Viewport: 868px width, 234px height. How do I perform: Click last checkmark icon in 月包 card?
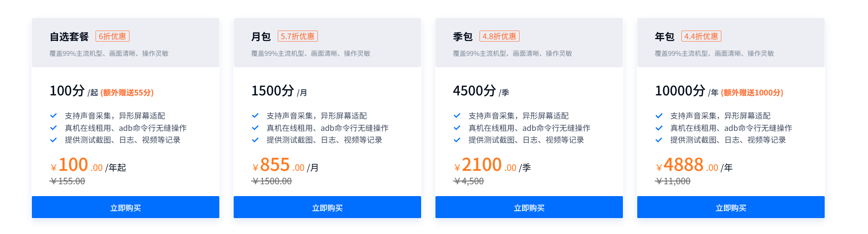(255, 140)
